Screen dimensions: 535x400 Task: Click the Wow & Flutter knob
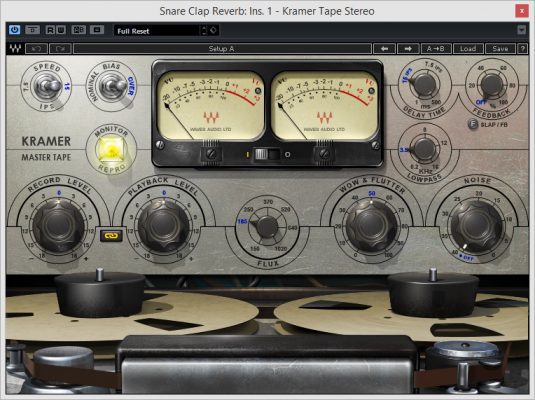pos(372,226)
